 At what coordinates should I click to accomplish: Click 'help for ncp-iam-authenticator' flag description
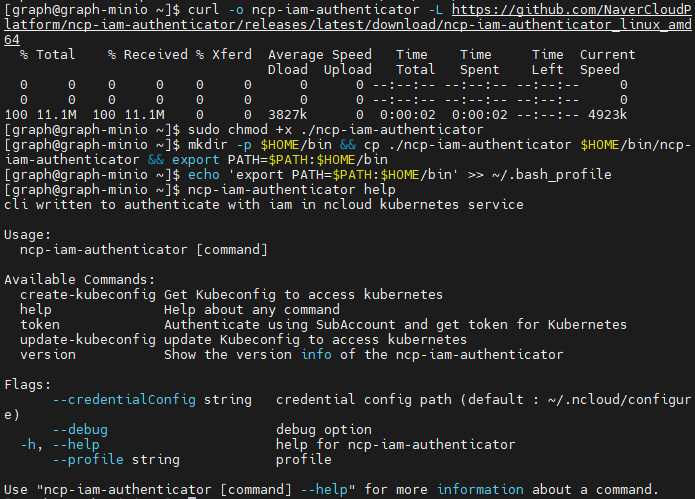click(x=395, y=444)
